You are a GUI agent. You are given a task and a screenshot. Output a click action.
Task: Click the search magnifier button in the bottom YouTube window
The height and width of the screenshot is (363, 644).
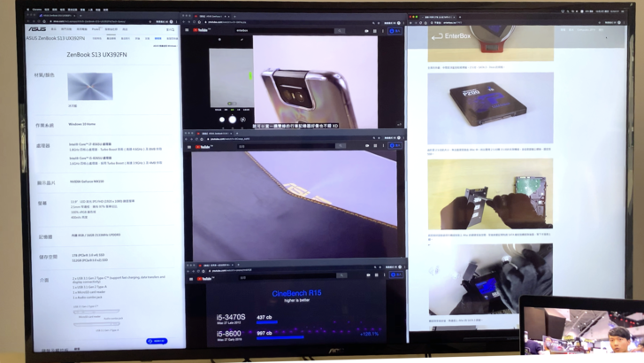click(341, 275)
